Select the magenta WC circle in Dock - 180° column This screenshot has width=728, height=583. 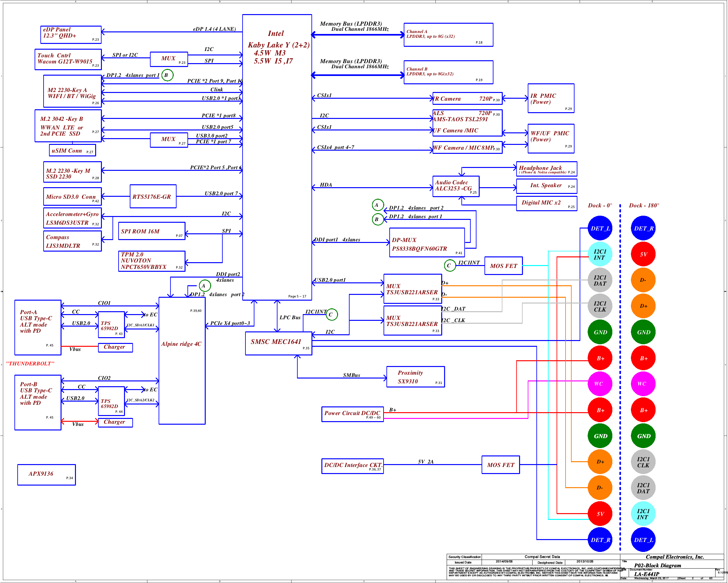tap(643, 384)
